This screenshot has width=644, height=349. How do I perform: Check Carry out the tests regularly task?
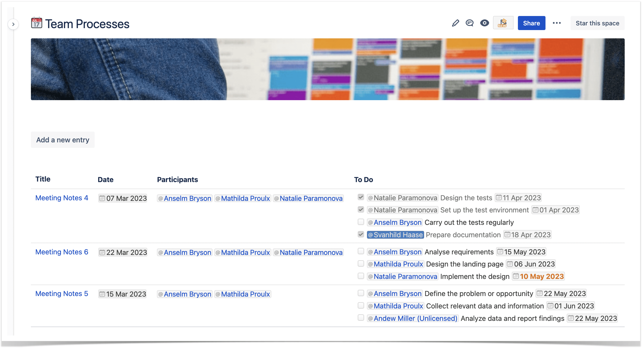point(361,222)
